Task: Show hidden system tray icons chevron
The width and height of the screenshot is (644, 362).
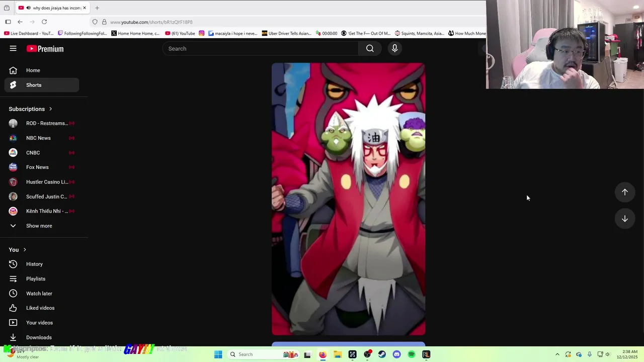Action: tap(557, 354)
